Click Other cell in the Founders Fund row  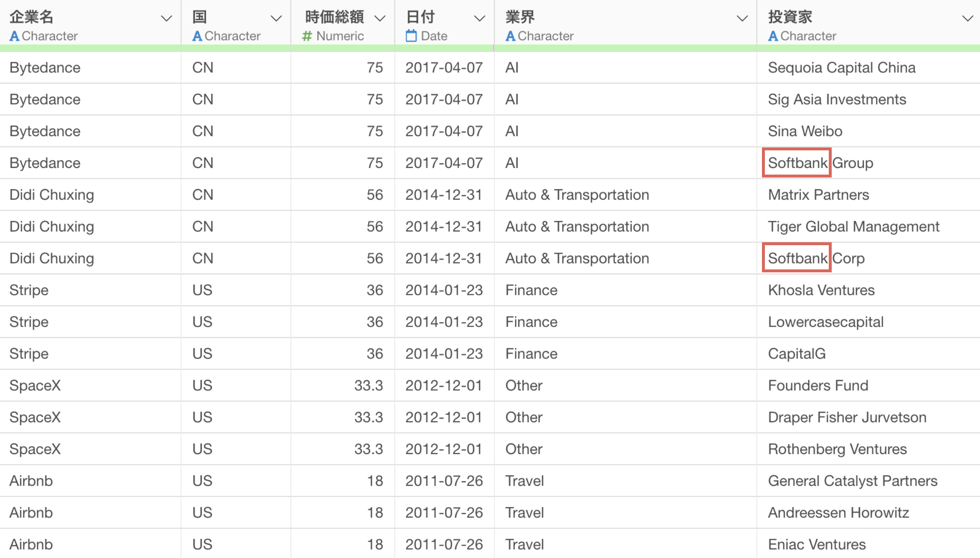click(x=625, y=386)
